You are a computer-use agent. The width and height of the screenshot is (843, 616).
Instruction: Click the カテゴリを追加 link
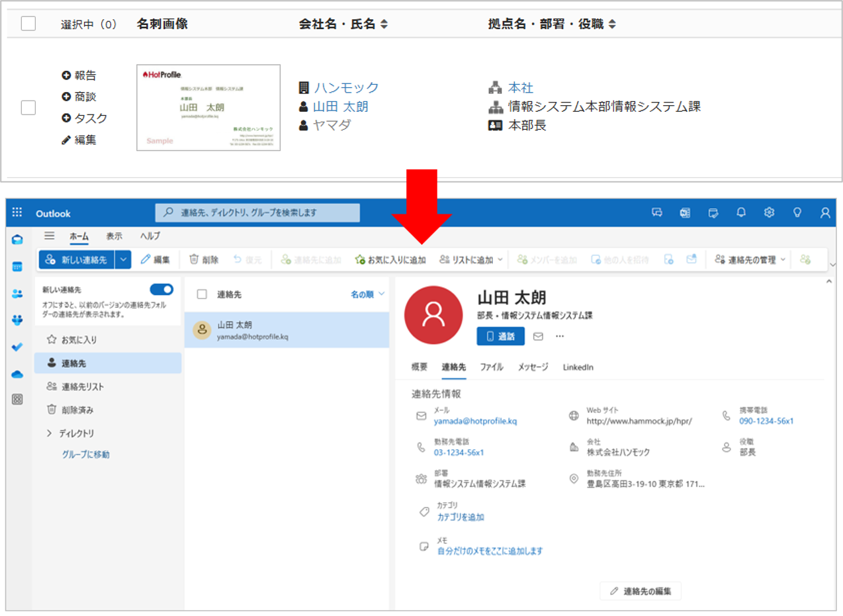point(461,517)
